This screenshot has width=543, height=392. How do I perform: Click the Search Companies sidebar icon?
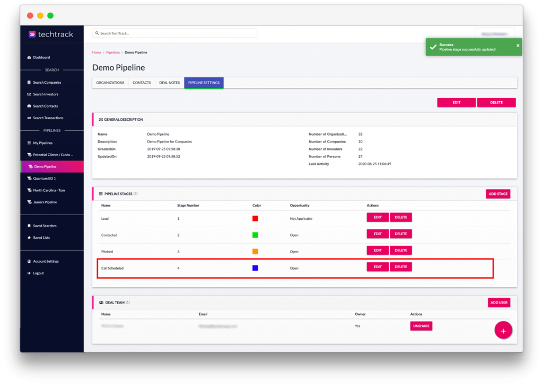pos(29,83)
